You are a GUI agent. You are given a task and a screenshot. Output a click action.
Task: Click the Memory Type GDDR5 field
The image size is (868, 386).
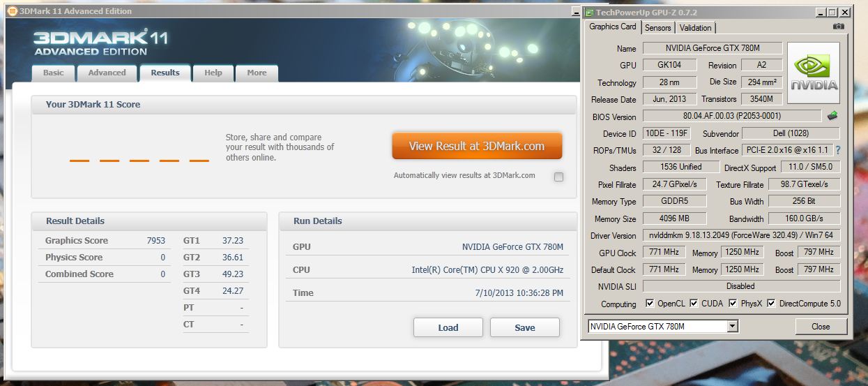(x=674, y=201)
